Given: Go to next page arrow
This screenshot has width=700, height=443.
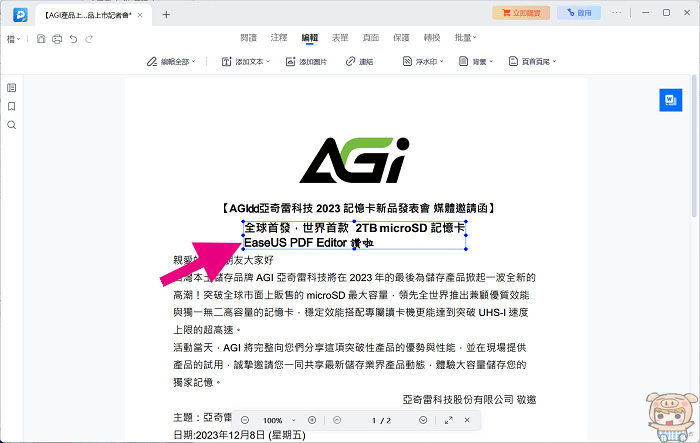Looking at the screenshot, I should click(423, 420).
